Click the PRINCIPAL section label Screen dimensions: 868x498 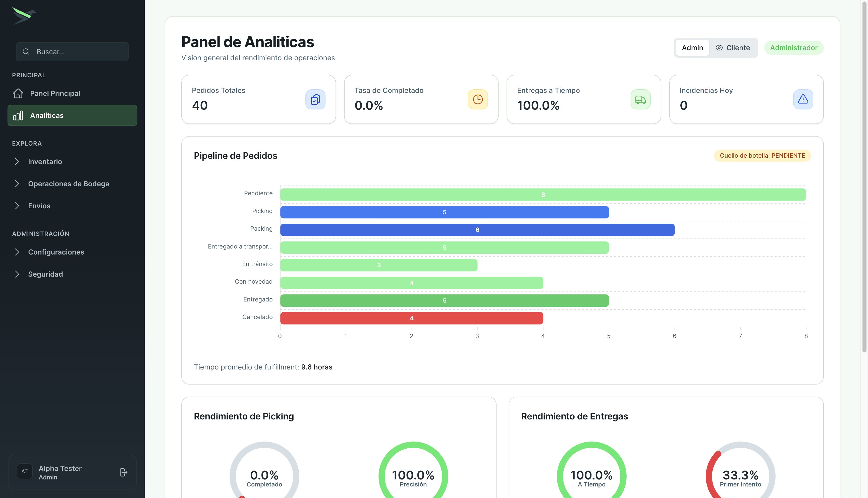coord(29,75)
